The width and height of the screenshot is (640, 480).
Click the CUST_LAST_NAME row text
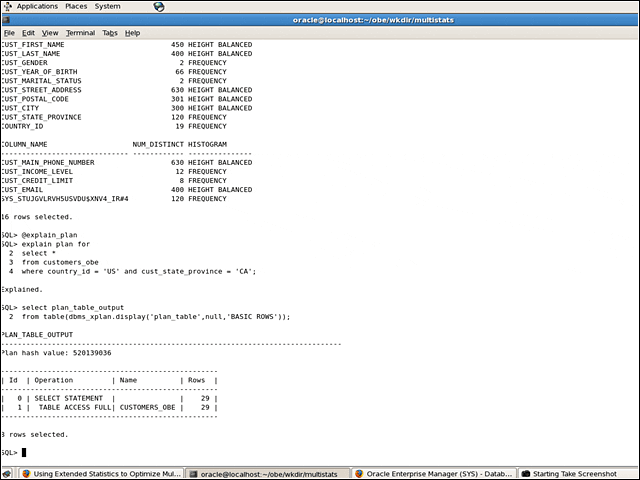click(127, 53)
